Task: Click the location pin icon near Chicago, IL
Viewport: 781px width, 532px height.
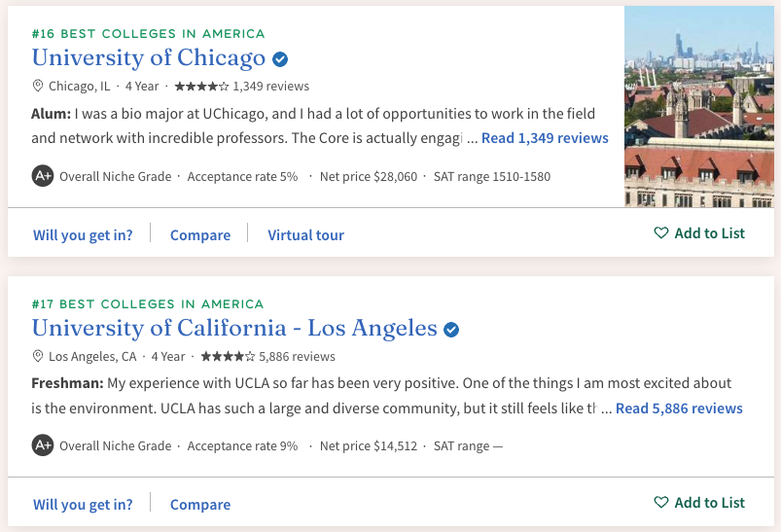Action: (37, 86)
